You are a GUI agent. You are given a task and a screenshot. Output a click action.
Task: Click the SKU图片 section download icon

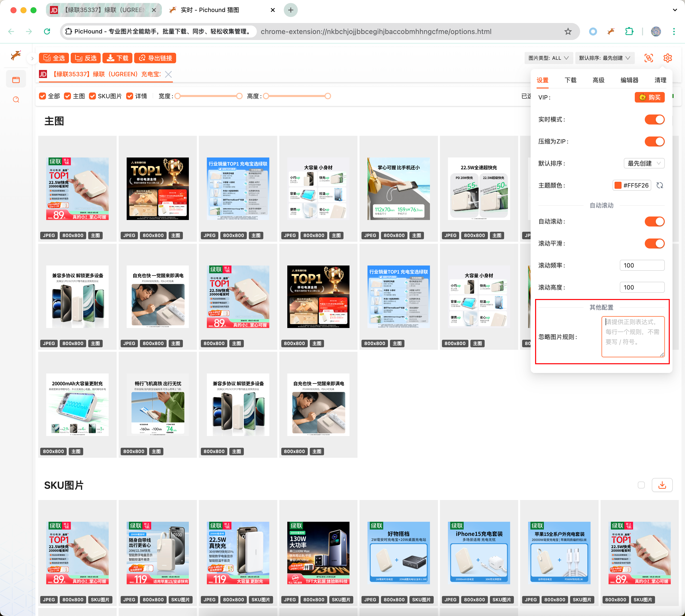(x=662, y=485)
